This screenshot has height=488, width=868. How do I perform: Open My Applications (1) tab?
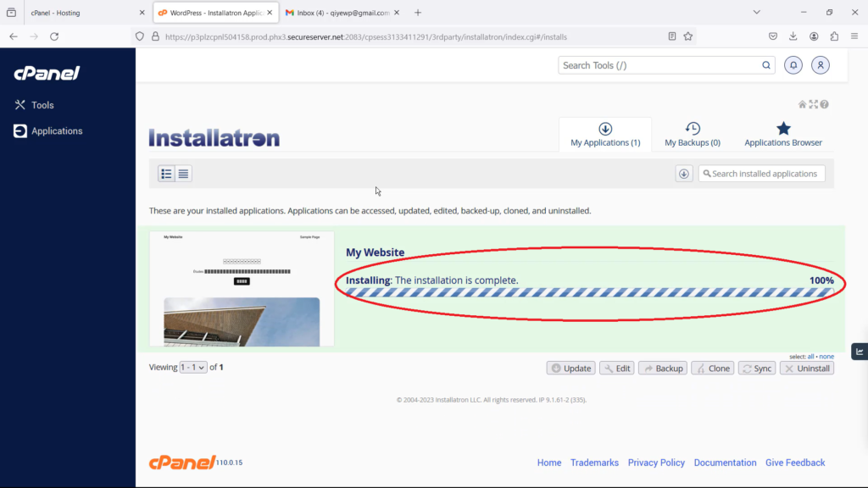[605, 135]
